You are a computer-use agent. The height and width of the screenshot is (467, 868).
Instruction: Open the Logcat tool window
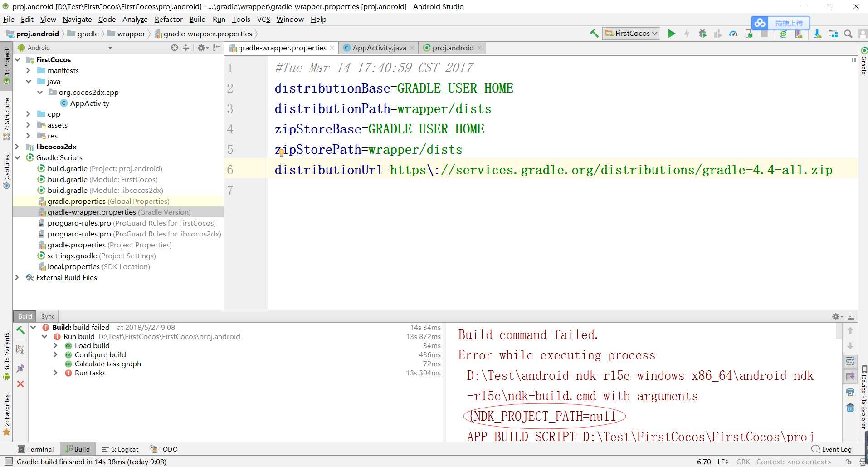pyautogui.click(x=121, y=449)
